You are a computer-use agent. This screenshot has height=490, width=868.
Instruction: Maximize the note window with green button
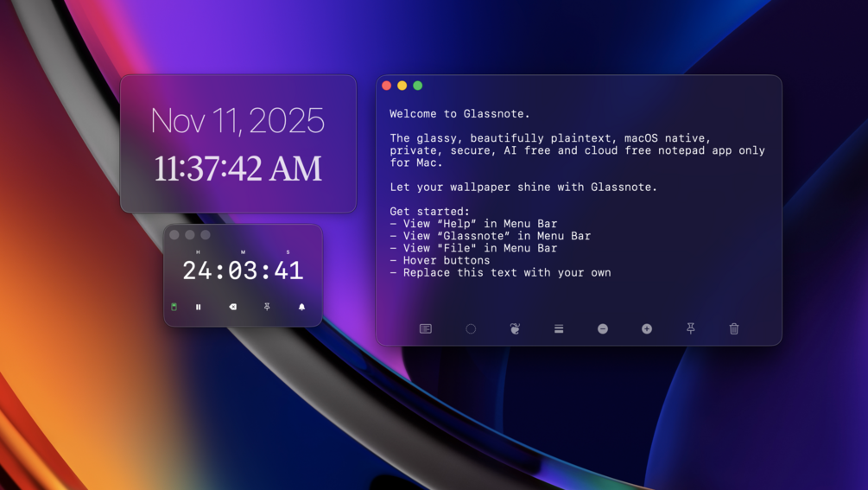tap(417, 86)
